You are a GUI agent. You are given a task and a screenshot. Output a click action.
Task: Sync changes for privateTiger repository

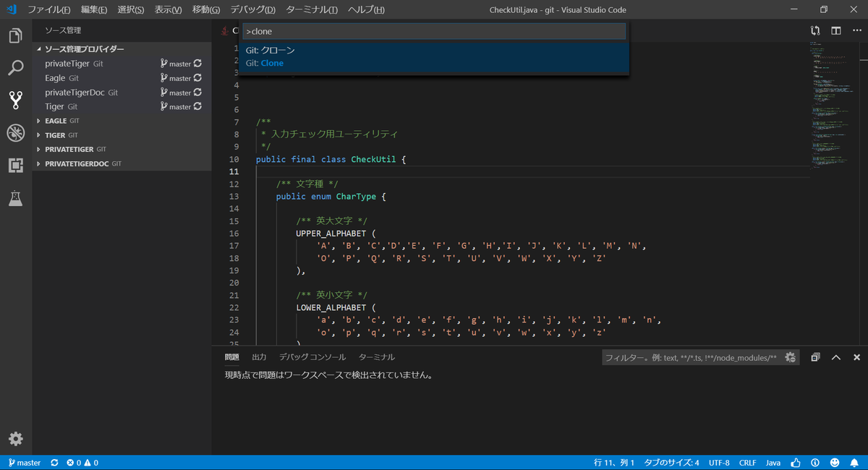pos(197,64)
